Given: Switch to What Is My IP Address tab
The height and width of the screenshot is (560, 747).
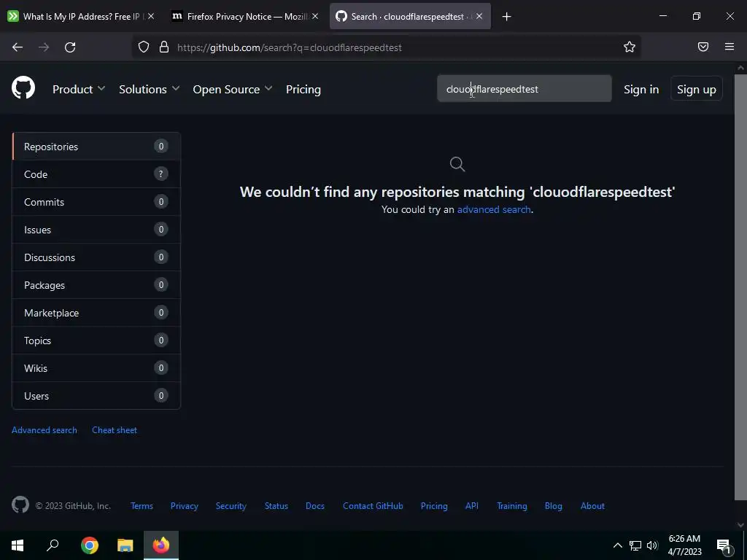Looking at the screenshot, I should (81, 17).
